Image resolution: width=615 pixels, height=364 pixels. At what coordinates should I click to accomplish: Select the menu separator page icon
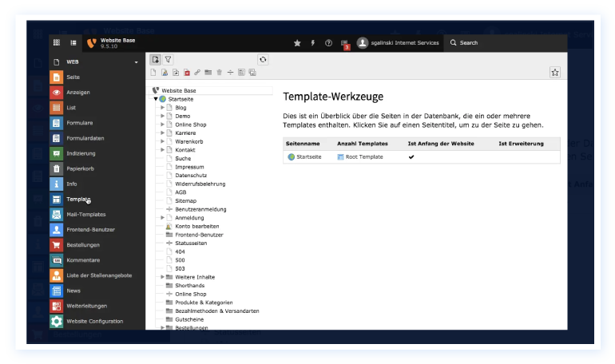click(230, 73)
